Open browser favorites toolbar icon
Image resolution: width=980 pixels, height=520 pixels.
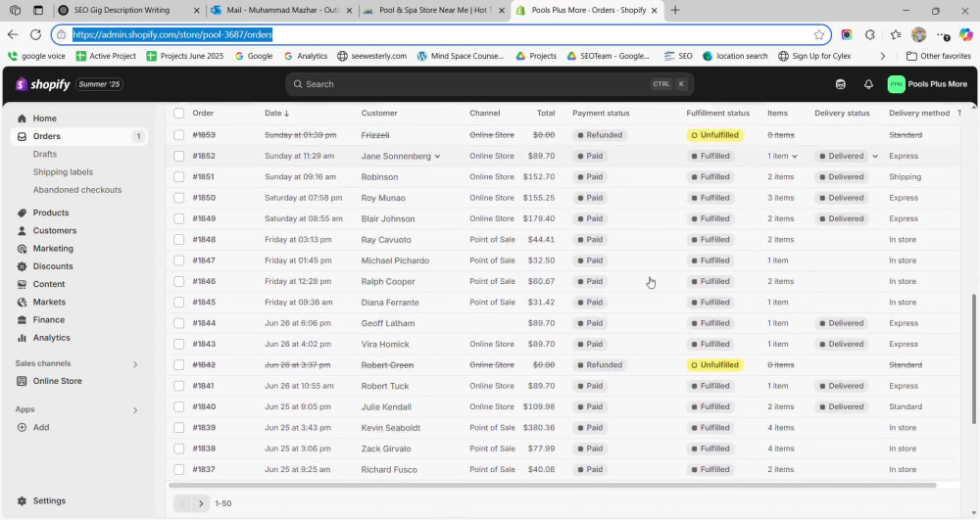895,35
